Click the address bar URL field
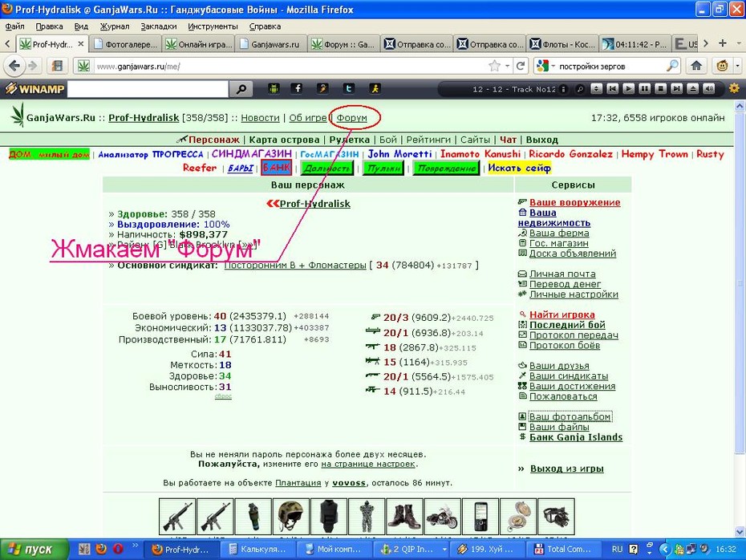The width and height of the screenshot is (746, 560). coord(290,66)
